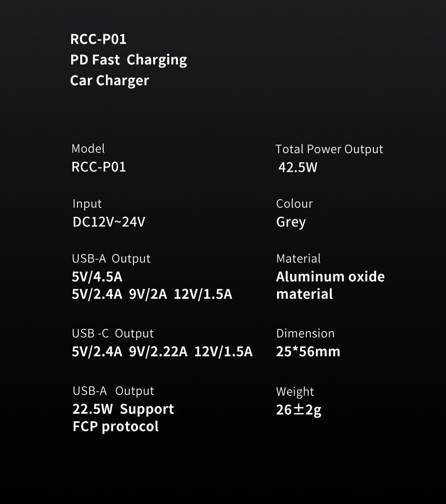
Task: Click the 26±2g weight value
Action: (x=299, y=410)
